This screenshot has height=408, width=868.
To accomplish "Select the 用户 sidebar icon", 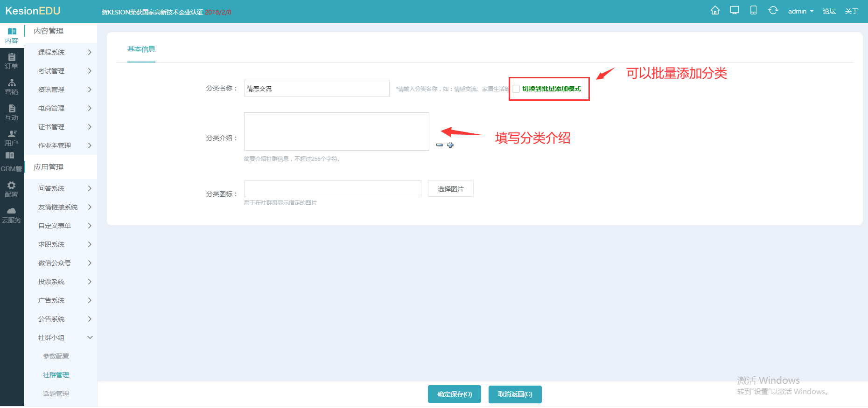I will click(x=12, y=138).
